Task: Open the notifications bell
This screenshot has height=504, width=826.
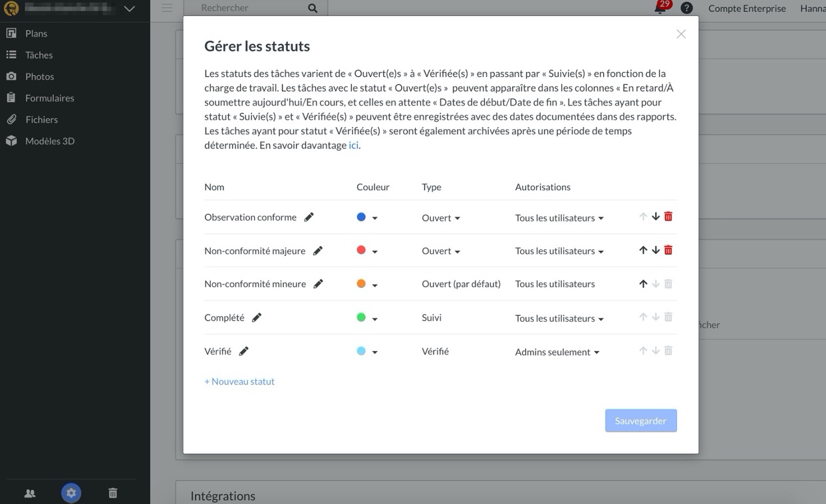Action: pyautogui.click(x=661, y=8)
